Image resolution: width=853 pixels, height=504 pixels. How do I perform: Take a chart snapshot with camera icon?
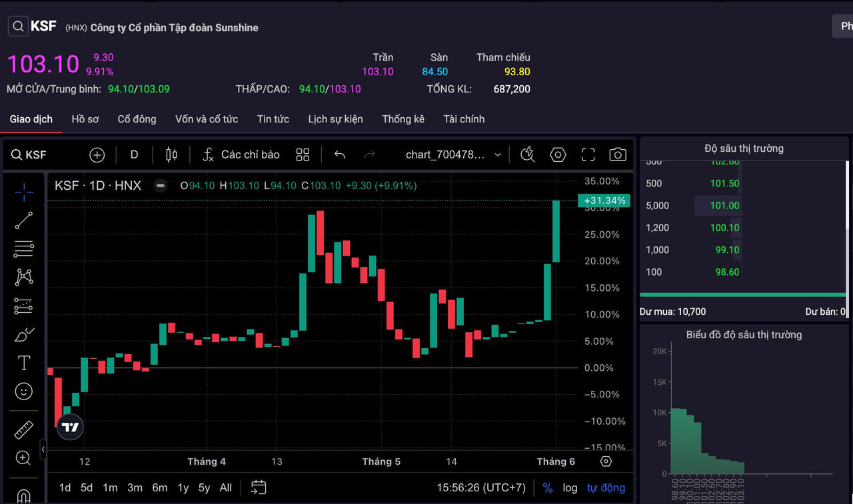point(618,154)
